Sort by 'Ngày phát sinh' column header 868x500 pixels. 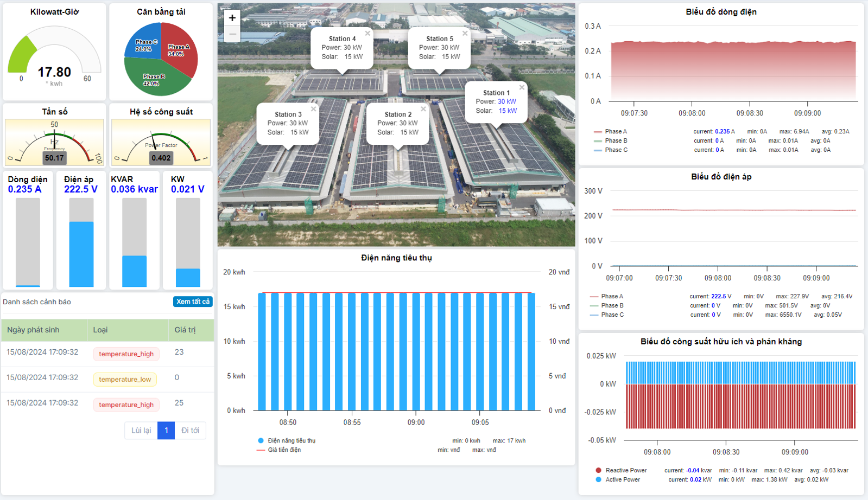(x=33, y=330)
